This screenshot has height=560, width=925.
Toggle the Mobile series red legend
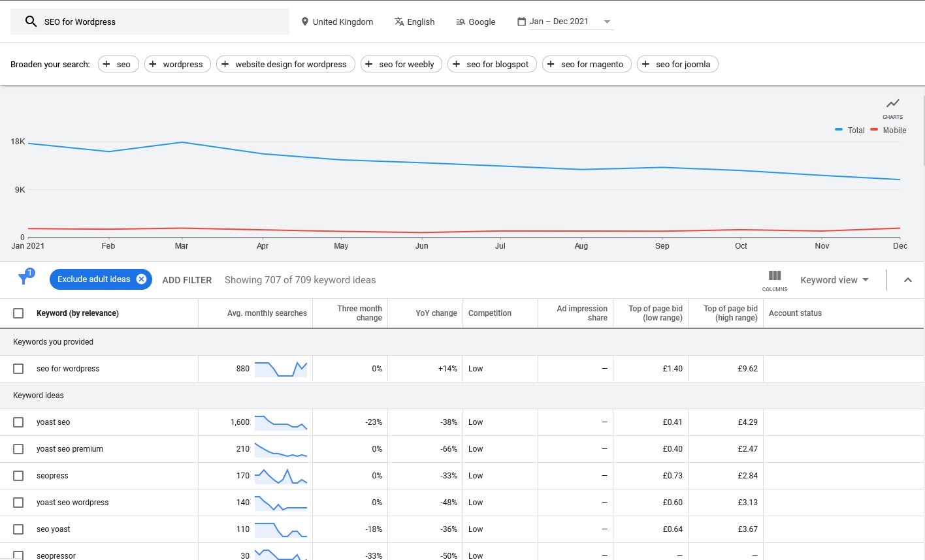pos(888,131)
